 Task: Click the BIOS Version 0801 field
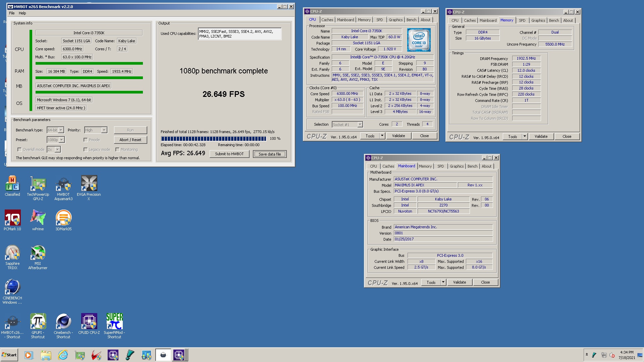click(x=443, y=233)
